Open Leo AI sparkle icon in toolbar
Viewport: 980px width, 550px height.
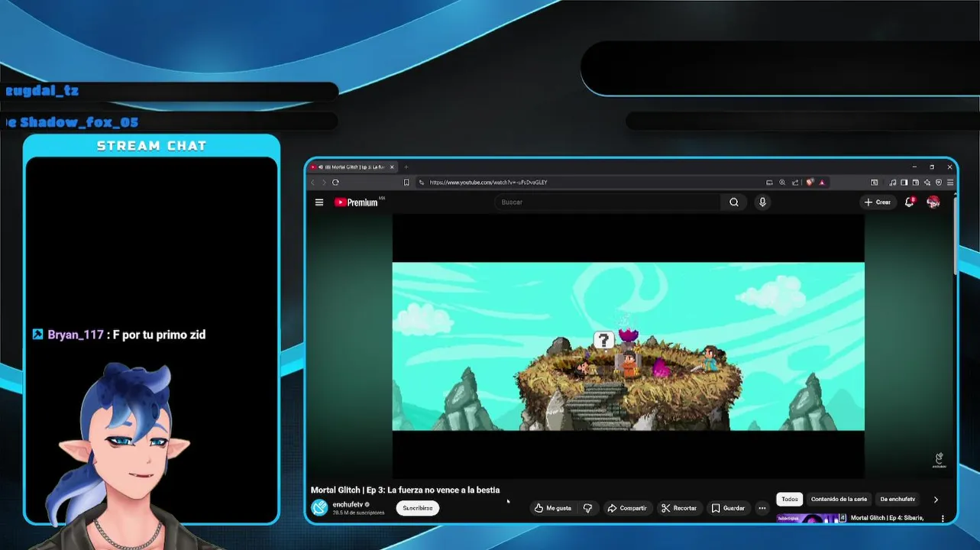927,183
